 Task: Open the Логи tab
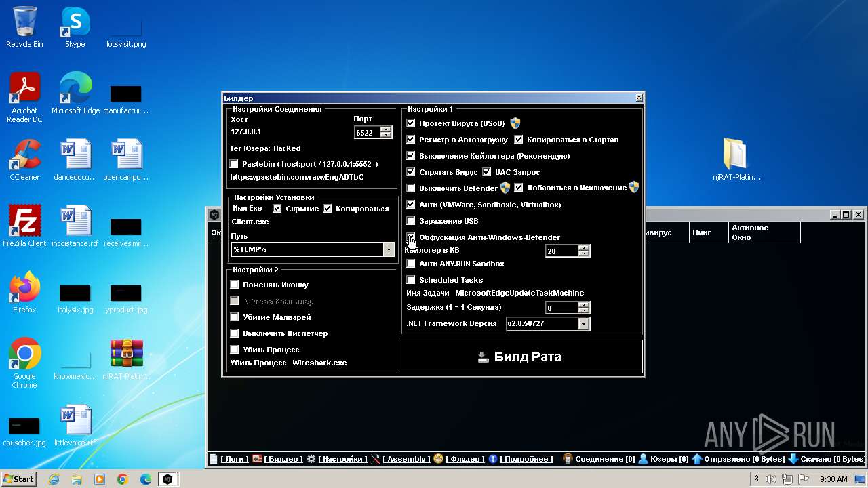click(x=235, y=459)
